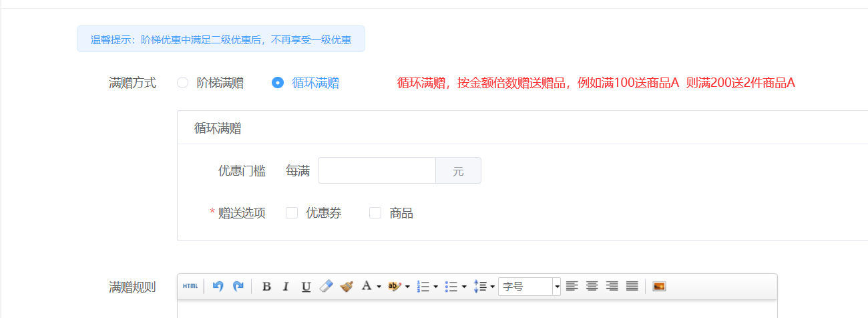The image size is (868, 318).
Task: Click the line spacing icon
Action: 479,287
